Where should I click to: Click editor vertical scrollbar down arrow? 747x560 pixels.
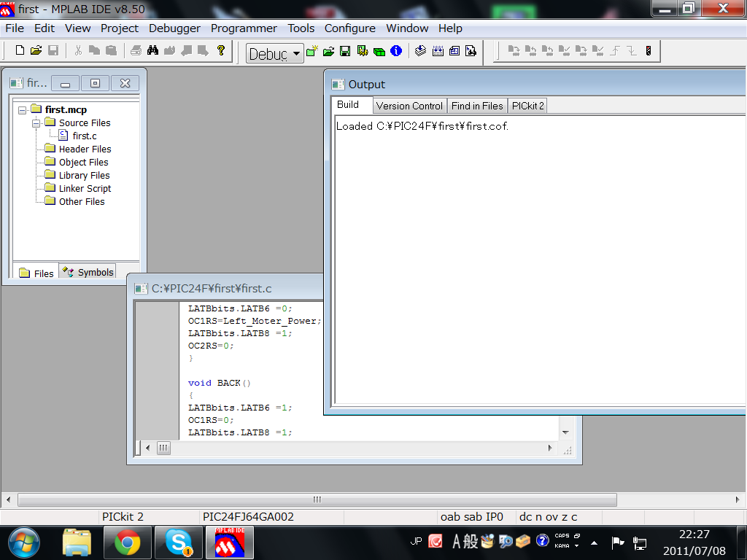pyautogui.click(x=565, y=432)
